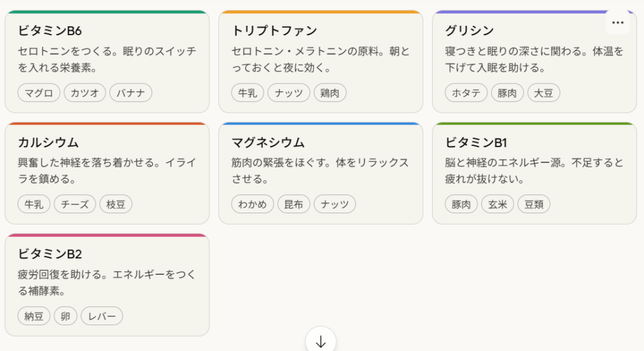Select the マグロ tag
644x351 pixels.
pyautogui.click(x=39, y=93)
